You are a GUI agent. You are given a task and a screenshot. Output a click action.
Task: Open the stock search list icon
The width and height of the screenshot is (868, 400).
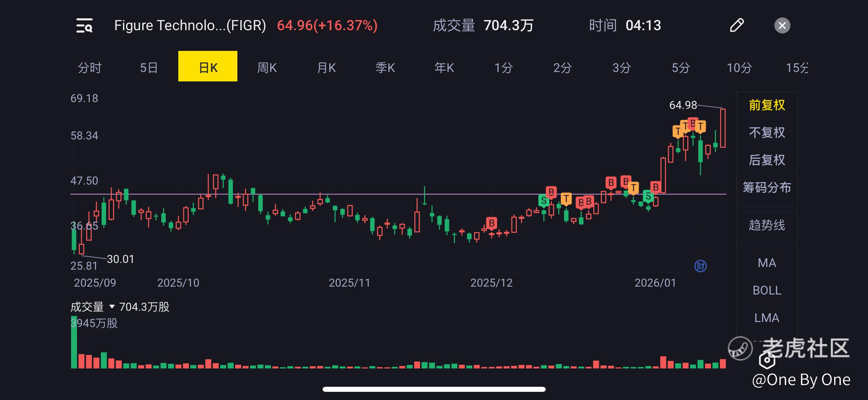(x=84, y=26)
